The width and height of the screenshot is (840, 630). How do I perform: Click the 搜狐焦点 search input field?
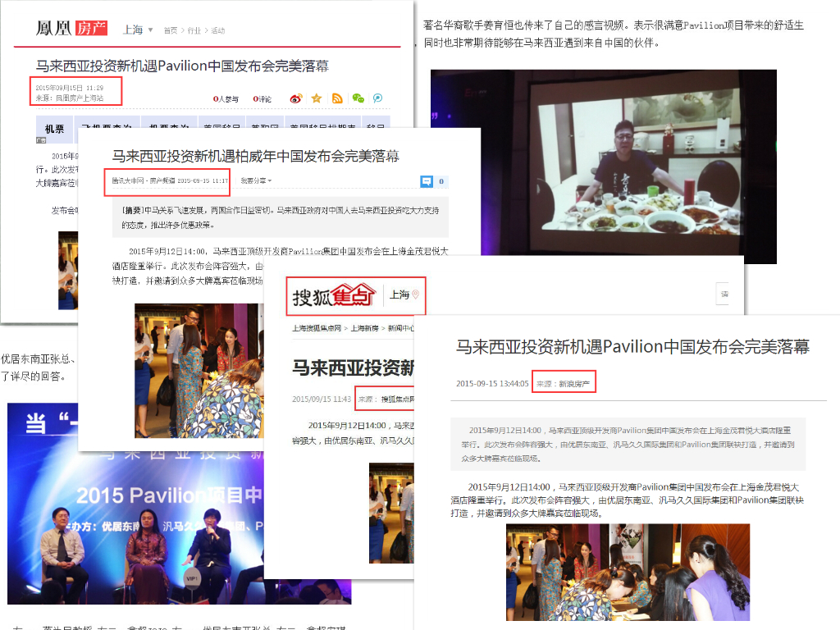[724, 294]
